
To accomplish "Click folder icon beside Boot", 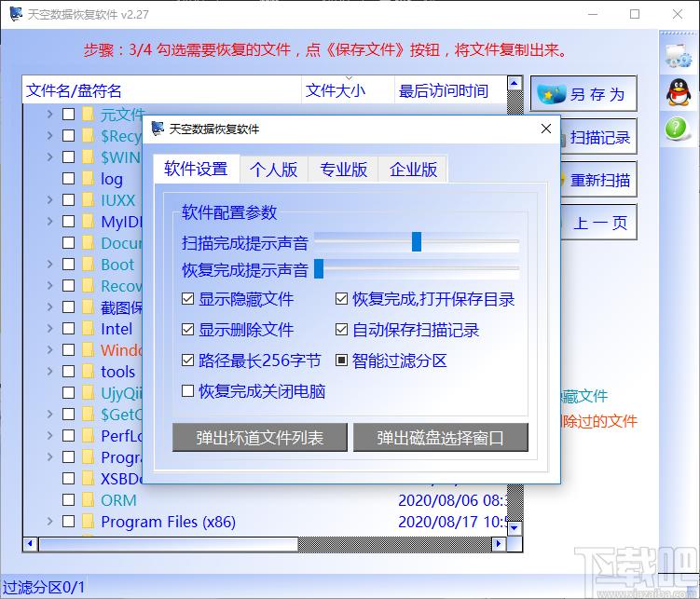I will (x=88, y=264).
